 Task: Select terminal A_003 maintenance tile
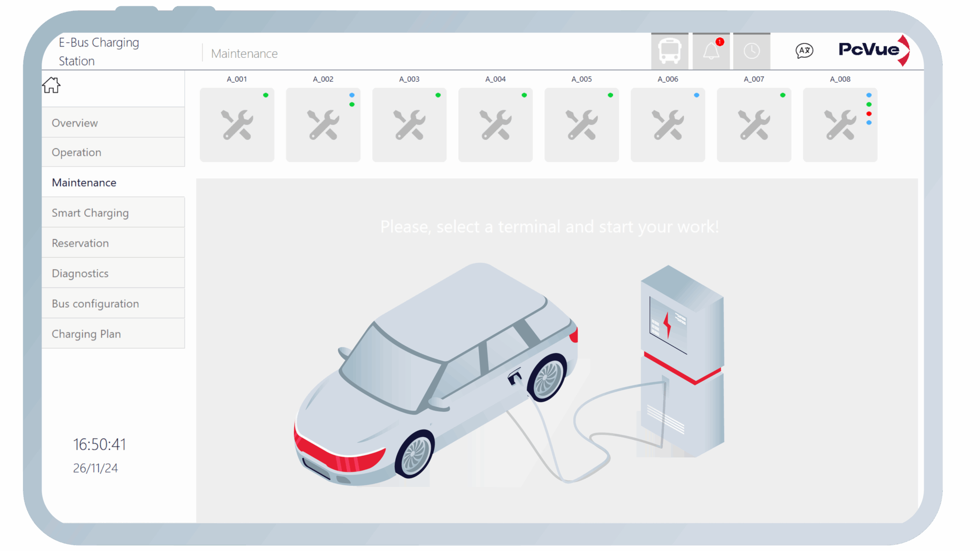(409, 125)
